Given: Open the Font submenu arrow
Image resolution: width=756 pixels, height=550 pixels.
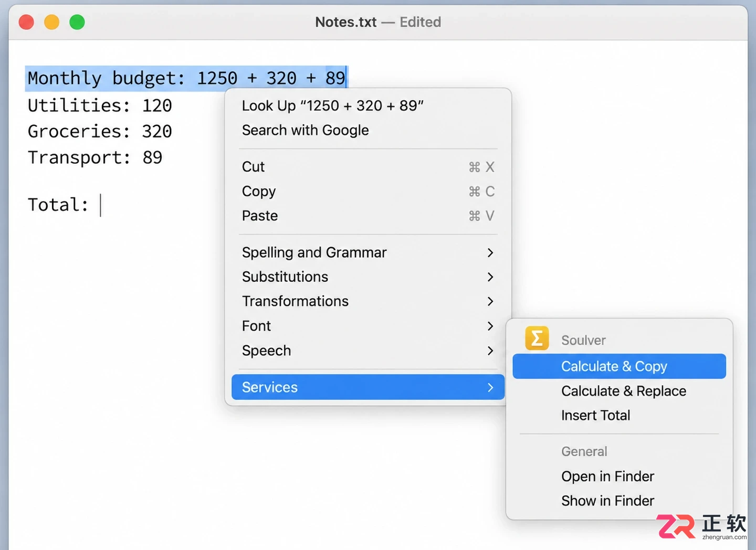Looking at the screenshot, I should tap(490, 326).
